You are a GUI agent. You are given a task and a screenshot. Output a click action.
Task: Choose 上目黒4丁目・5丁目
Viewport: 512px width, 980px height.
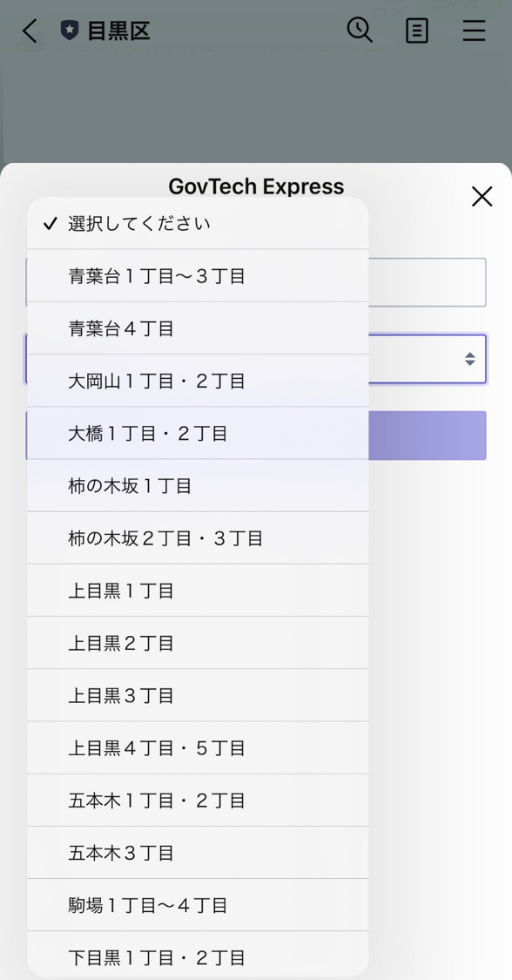coord(198,748)
